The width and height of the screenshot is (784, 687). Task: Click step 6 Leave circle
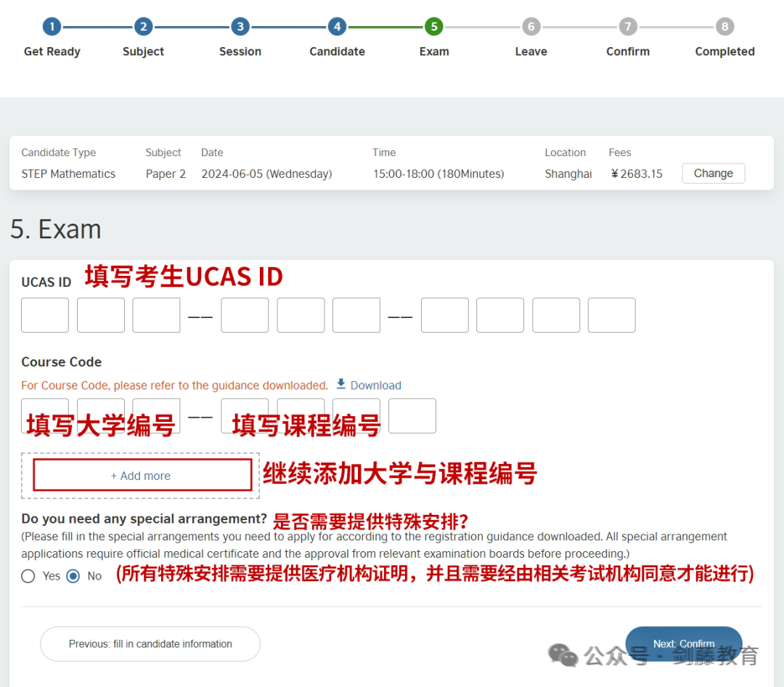click(531, 27)
